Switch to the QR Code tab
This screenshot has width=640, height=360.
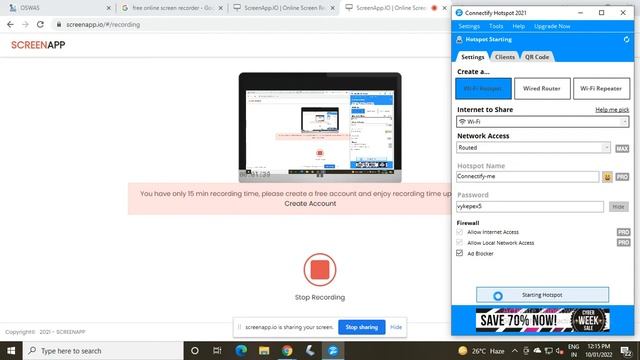pyautogui.click(x=537, y=57)
